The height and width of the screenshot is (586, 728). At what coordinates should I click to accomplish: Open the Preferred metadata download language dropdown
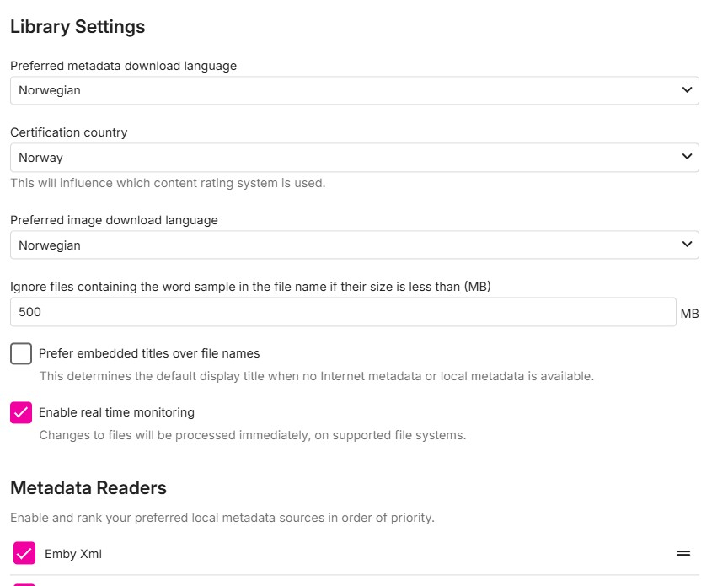pyautogui.click(x=354, y=90)
